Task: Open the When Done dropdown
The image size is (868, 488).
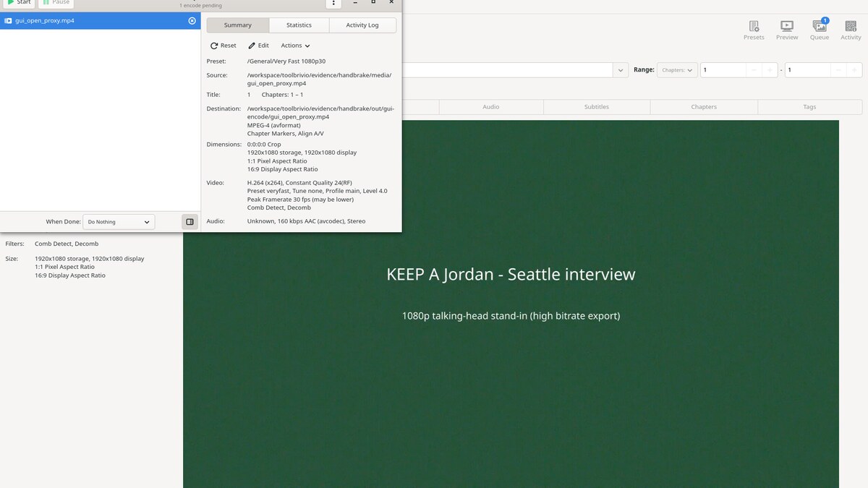Action: coord(119,222)
